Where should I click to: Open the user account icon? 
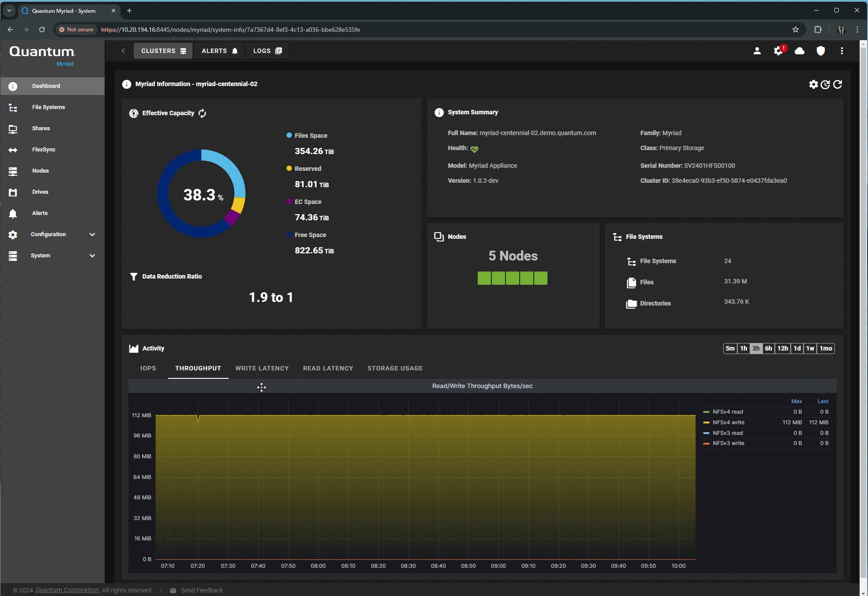pyautogui.click(x=757, y=51)
